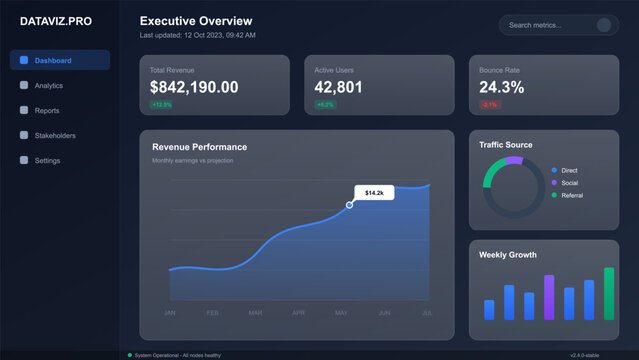Click the Direct blue legend dot
The image size is (639, 360).
point(554,170)
